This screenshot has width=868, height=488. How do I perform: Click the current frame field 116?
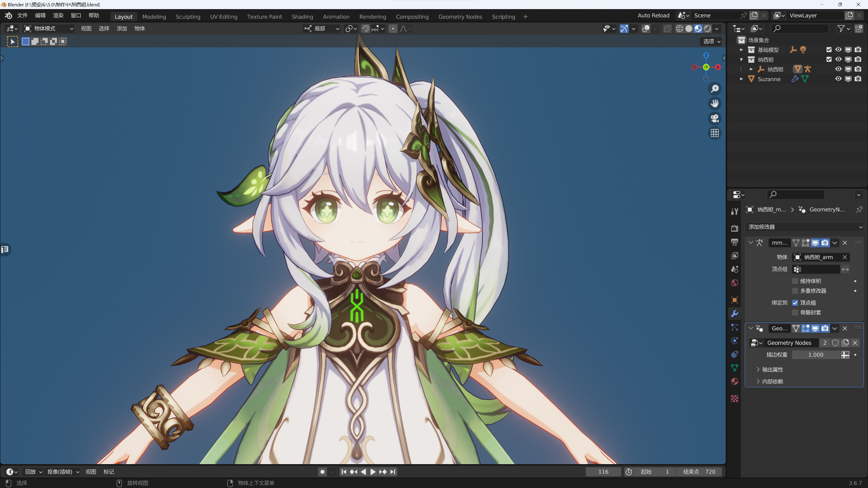tap(603, 472)
